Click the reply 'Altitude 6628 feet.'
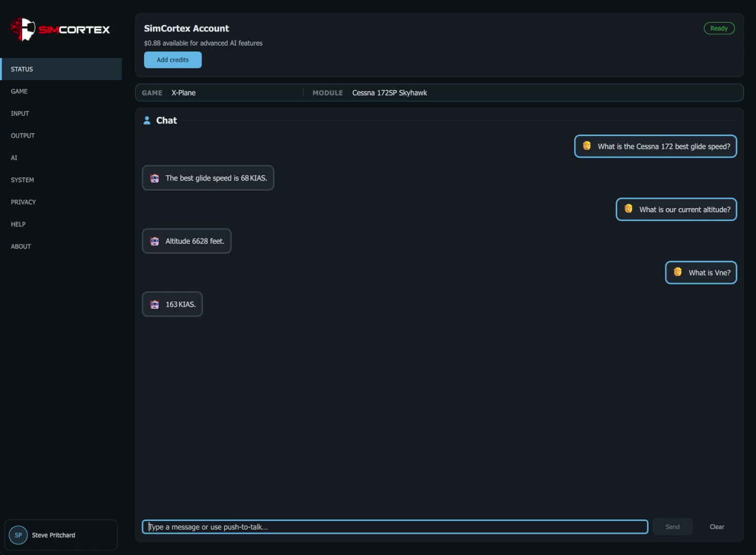This screenshot has height=555, width=756. pos(195,241)
